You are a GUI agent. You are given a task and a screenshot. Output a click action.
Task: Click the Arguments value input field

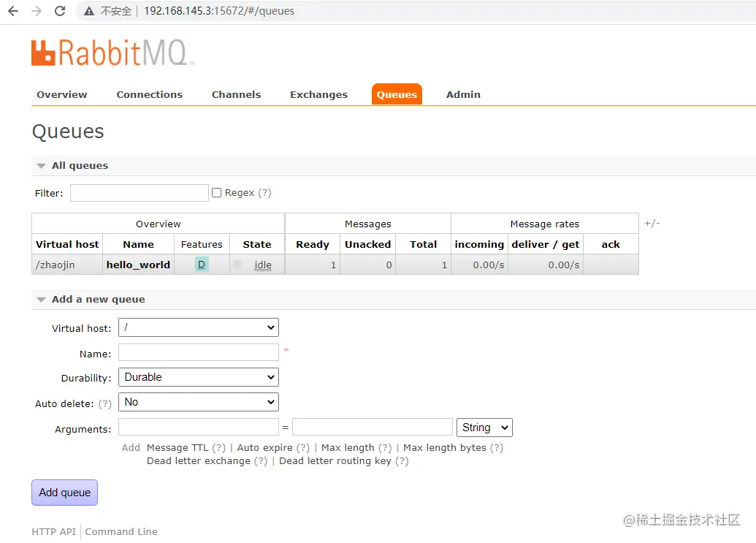[x=373, y=428]
